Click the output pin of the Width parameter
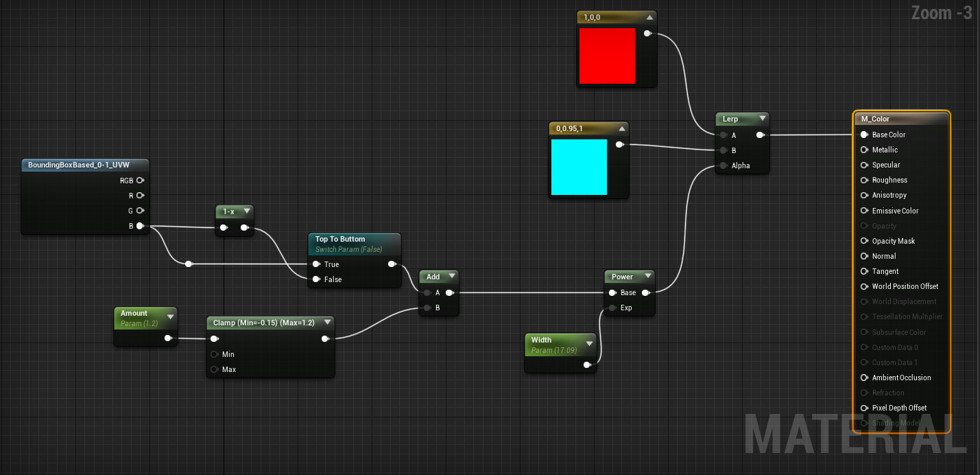Viewport: 980px width, 475px height. point(587,365)
